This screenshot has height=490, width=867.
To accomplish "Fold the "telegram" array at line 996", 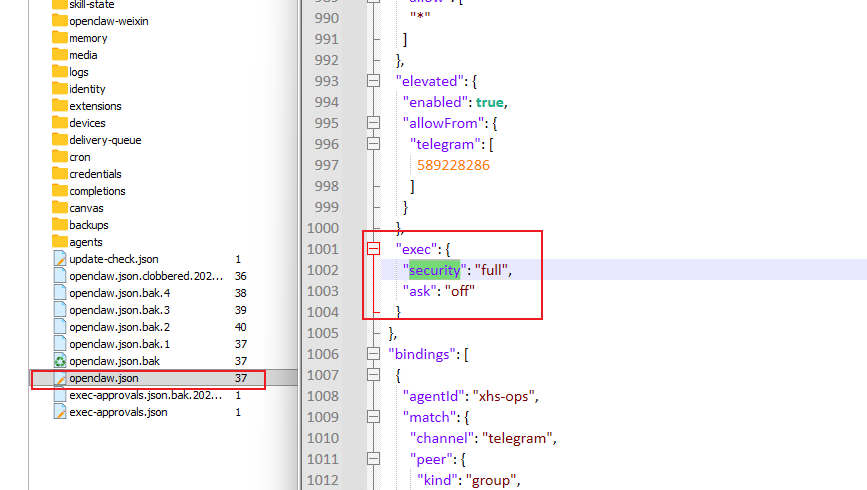I will pyautogui.click(x=373, y=144).
